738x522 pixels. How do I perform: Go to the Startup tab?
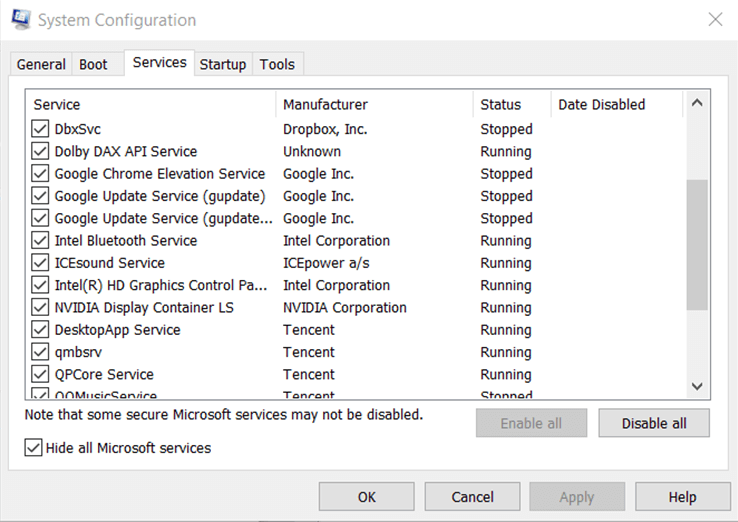tap(223, 64)
